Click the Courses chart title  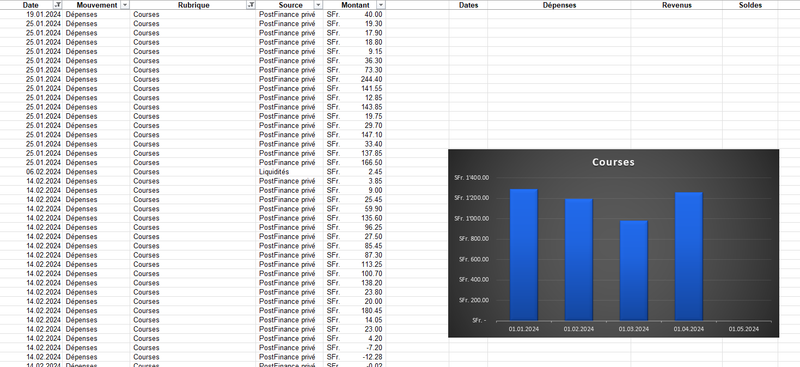(x=613, y=162)
